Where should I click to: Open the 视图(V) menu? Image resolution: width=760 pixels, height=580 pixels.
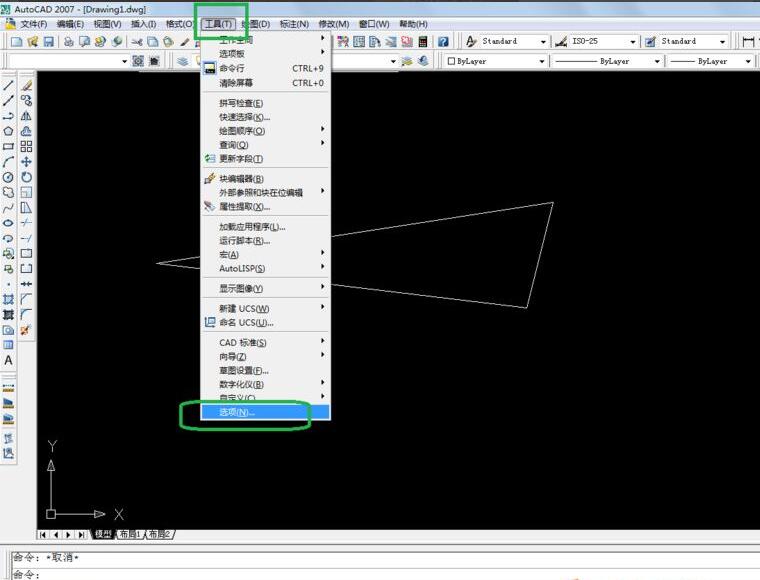(108, 24)
